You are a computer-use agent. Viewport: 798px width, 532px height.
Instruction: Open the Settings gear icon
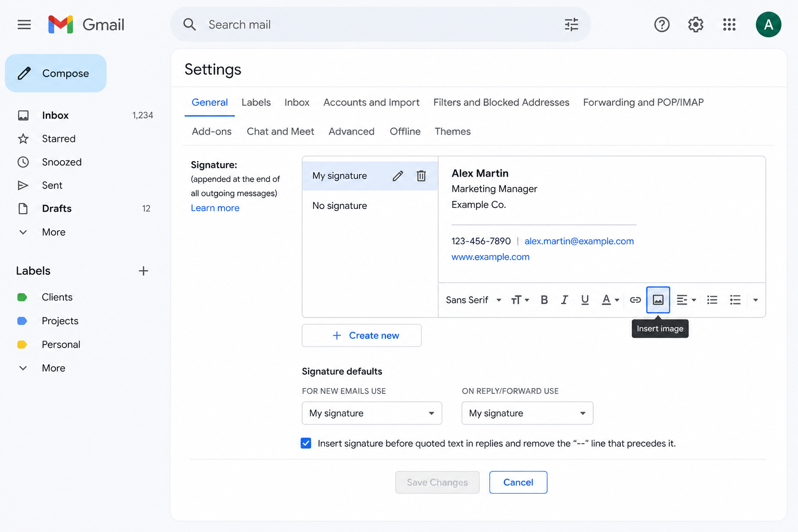(696, 24)
